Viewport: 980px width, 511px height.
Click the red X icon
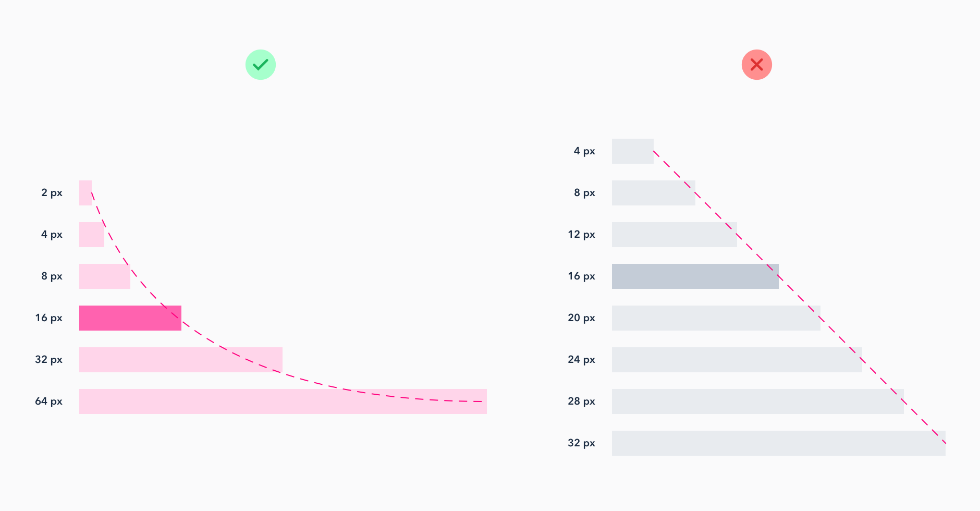756,65
